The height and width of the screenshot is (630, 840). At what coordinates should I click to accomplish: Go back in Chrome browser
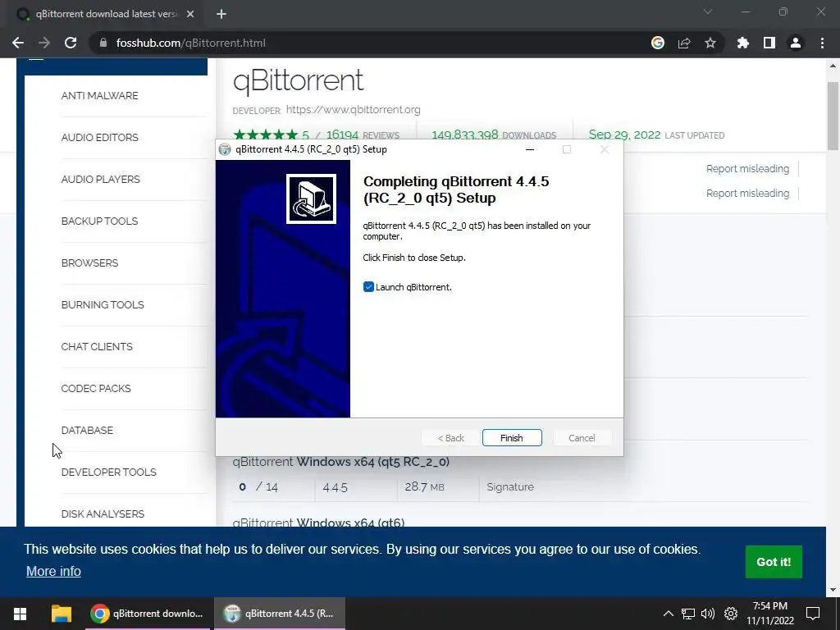tap(18, 43)
